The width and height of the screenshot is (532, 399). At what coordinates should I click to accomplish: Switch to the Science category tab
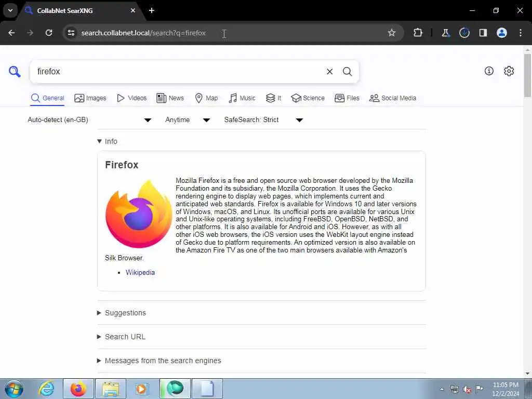[x=308, y=98]
